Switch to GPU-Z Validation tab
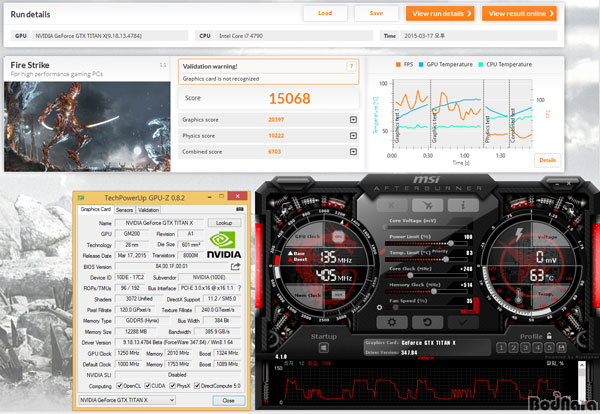This screenshot has width=600, height=414. 148,210
